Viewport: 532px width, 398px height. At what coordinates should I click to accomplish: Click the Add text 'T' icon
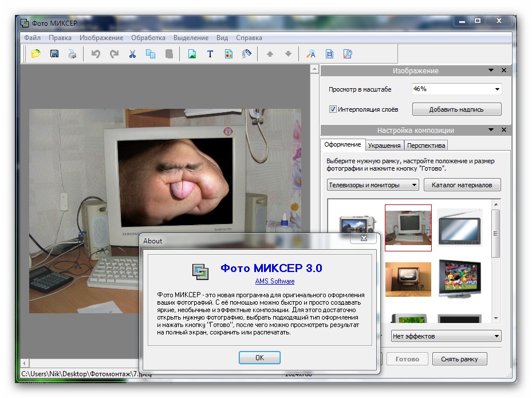tap(210, 54)
